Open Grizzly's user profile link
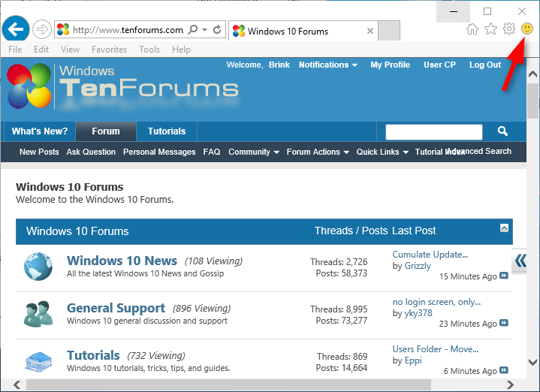540x392 pixels. coord(418,266)
